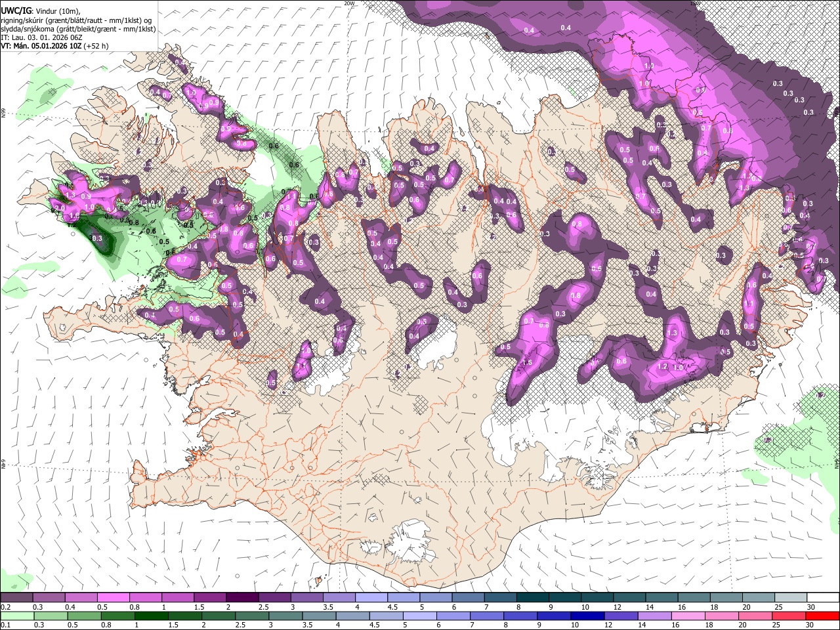Click the upper scale swatch between 12 and 14

pos(629,598)
